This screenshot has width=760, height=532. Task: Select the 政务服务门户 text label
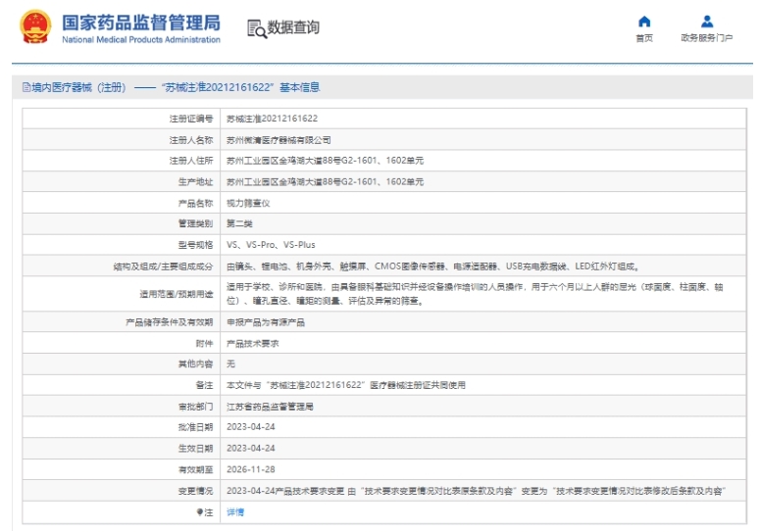[x=706, y=38]
